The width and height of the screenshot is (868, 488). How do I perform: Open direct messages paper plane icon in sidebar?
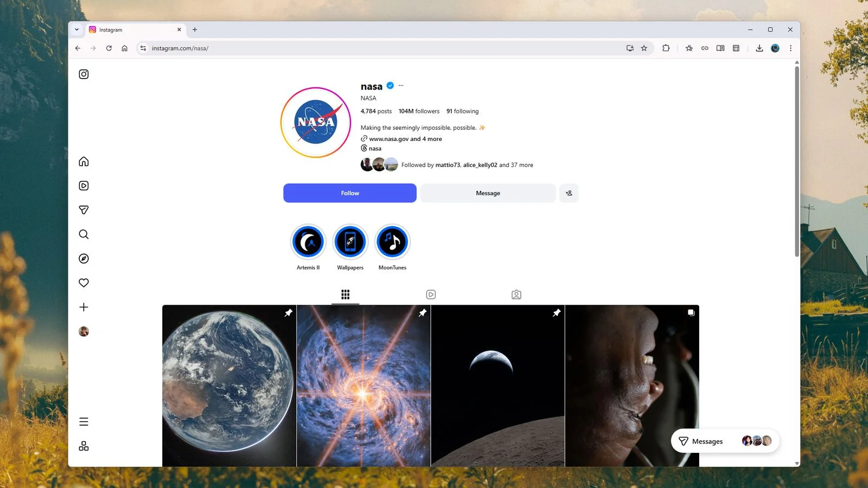pyautogui.click(x=84, y=210)
